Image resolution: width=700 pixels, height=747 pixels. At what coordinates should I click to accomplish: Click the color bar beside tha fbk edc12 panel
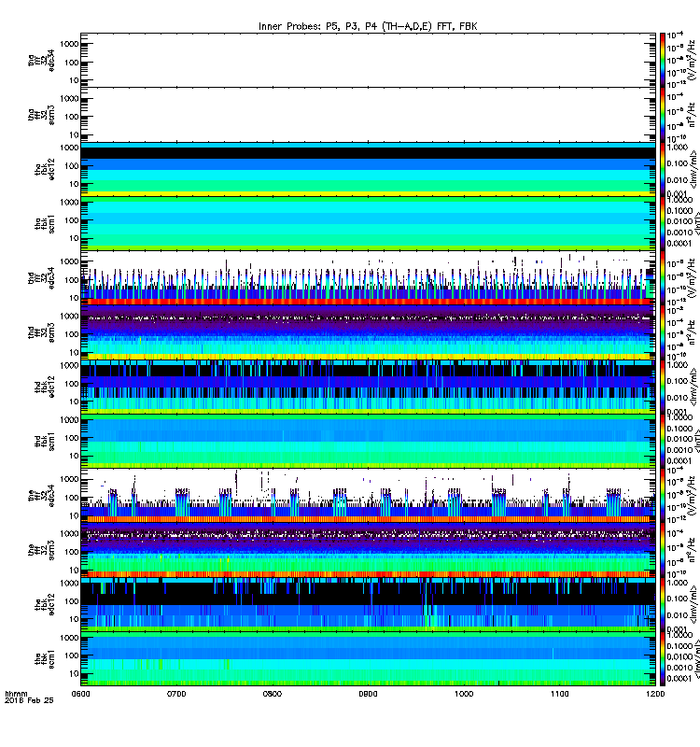(x=663, y=169)
